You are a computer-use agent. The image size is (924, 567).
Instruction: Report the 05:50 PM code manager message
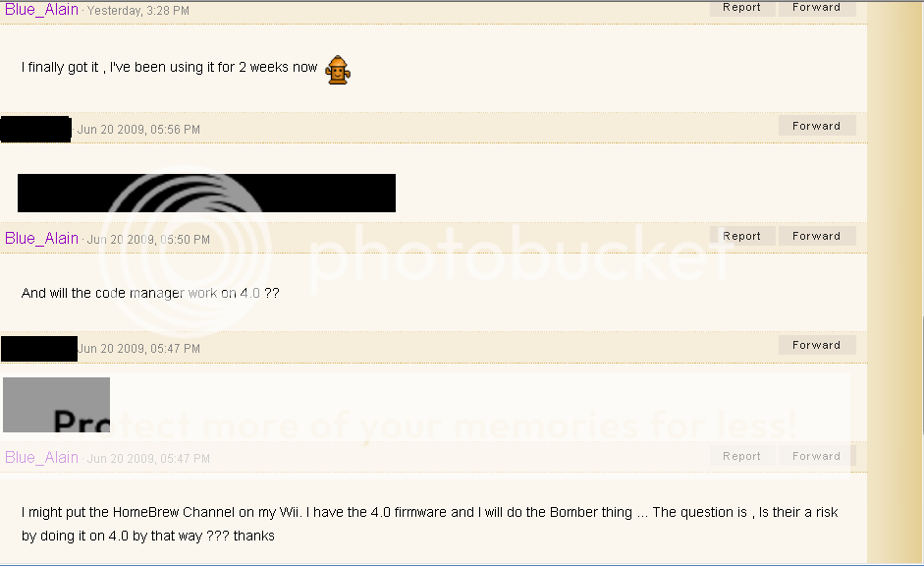coord(742,236)
